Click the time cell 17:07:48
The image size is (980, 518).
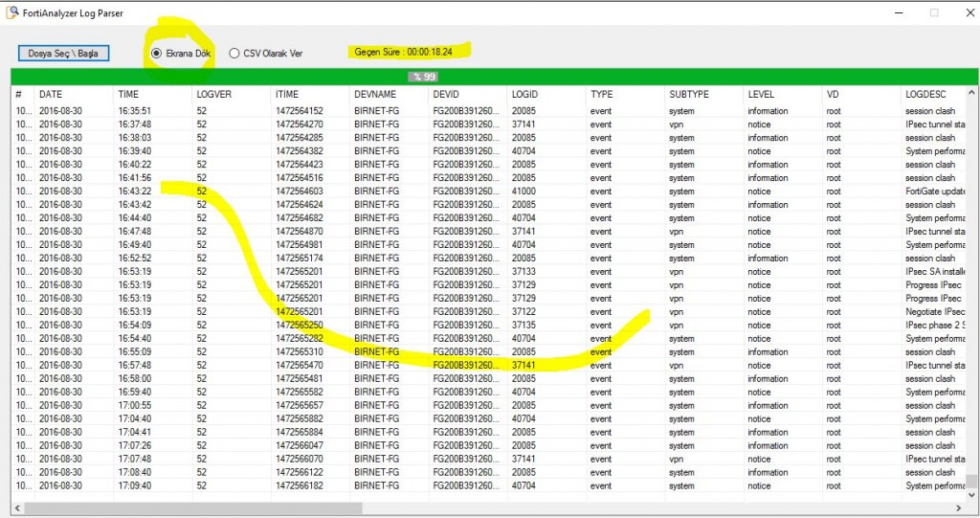click(x=134, y=459)
